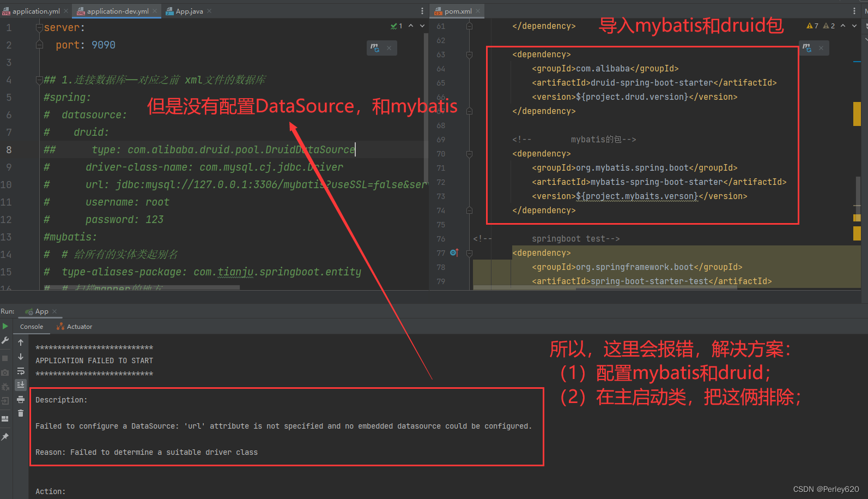Click the weak warning count 2 indicator

coord(829,26)
